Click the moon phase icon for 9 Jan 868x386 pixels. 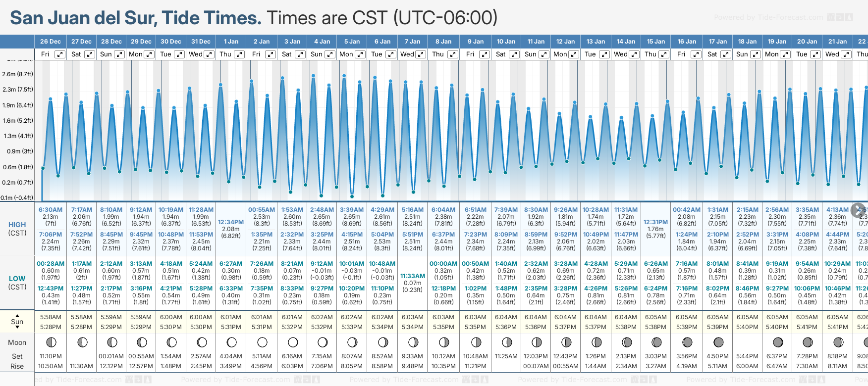click(x=476, y=342)
